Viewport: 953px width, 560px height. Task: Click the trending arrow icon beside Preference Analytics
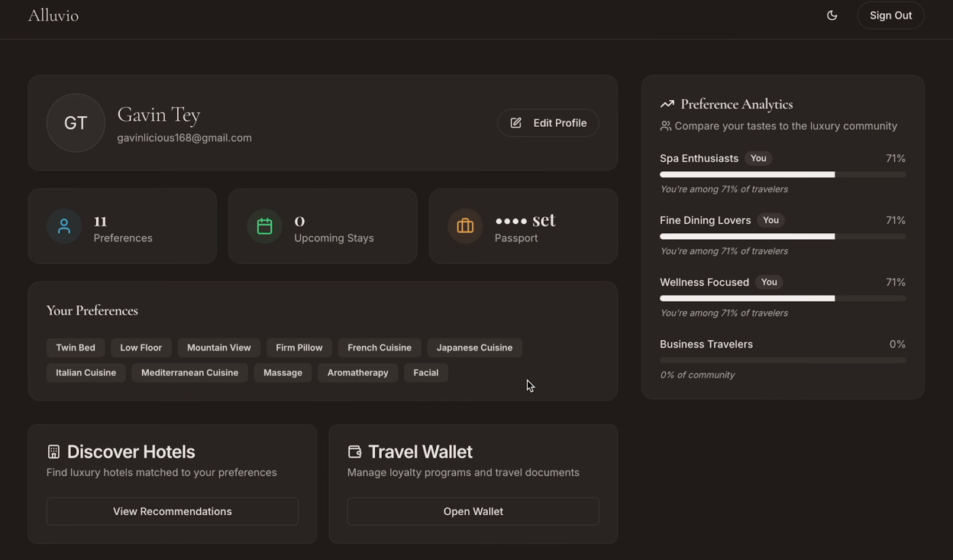click(x=668, y=103)
